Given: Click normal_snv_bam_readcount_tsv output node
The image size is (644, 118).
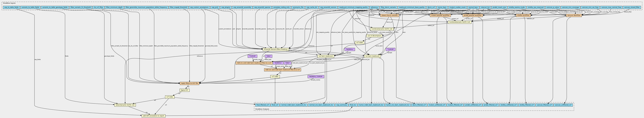Looking at the screenshot, I should pos(321,105).
